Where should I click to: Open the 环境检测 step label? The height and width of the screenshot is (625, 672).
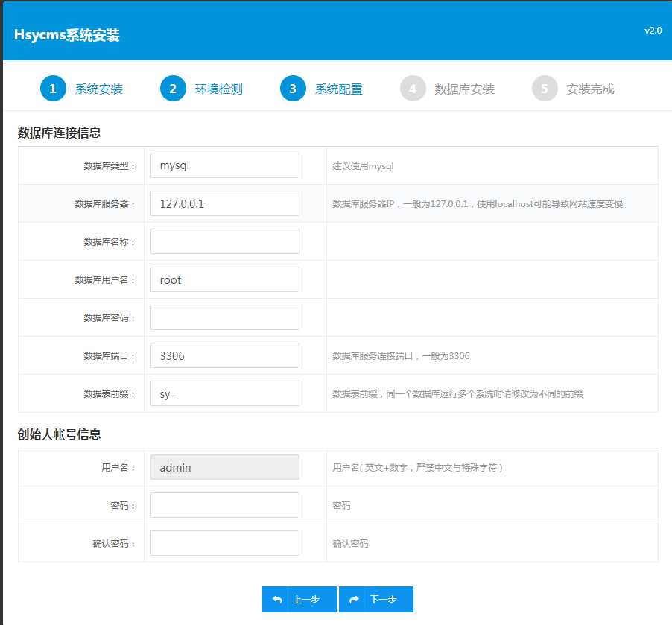[219, 89]
